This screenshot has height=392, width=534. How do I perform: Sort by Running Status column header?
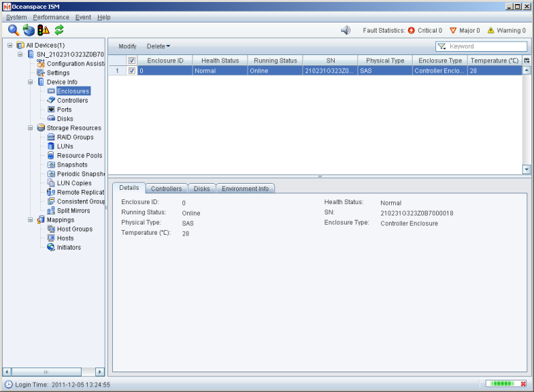pyautogui.click(x=276, y=61)
